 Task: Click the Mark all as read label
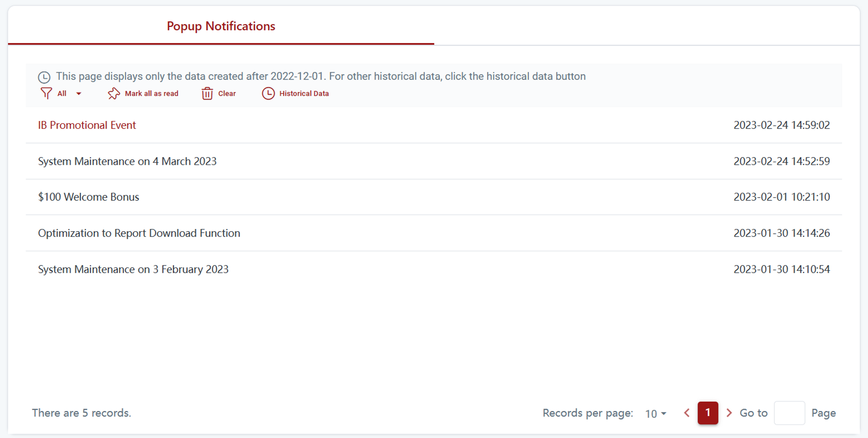point(151,93)
